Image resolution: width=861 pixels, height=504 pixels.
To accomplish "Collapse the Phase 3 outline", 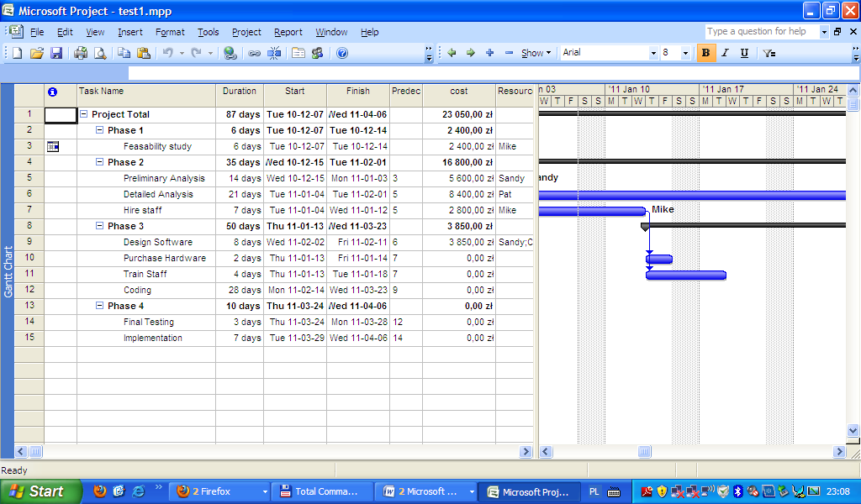I will [99, 225].
